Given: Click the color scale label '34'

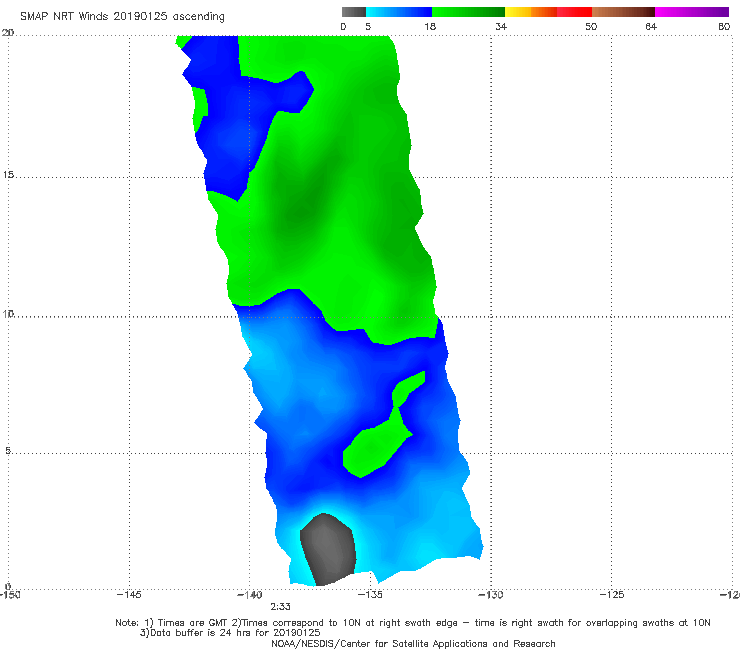Looking at the screenshot, I should [x=501, y=26].
